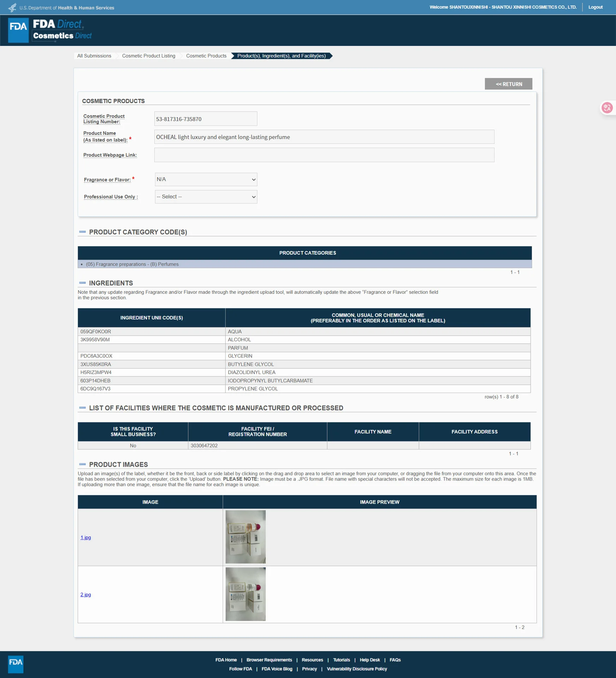Click the 1.jpg image preview thumbnail
616x678 pixels.
(x=245, y=537)
